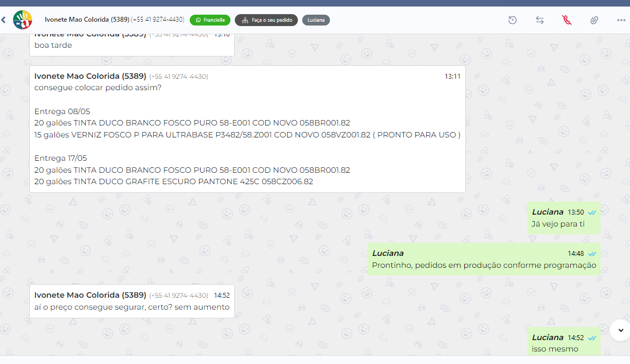Click contact name in header

coord(86,20)
